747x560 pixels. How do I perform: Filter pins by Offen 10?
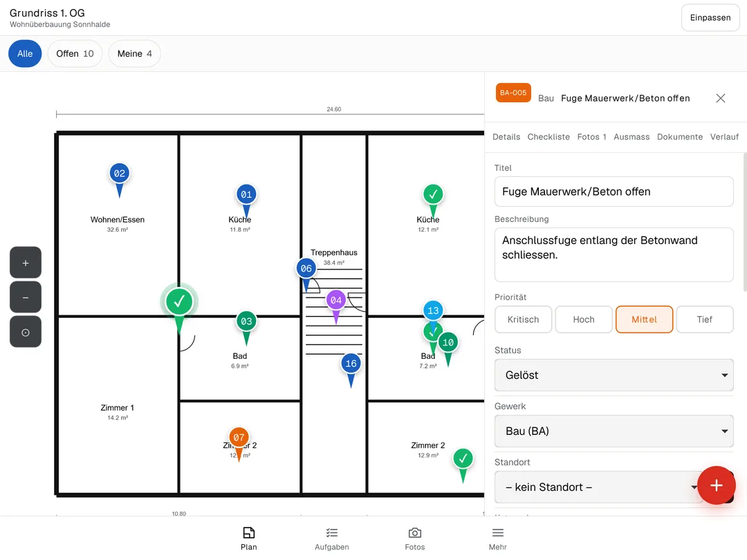pyautogui.click(x=75, y=54)
